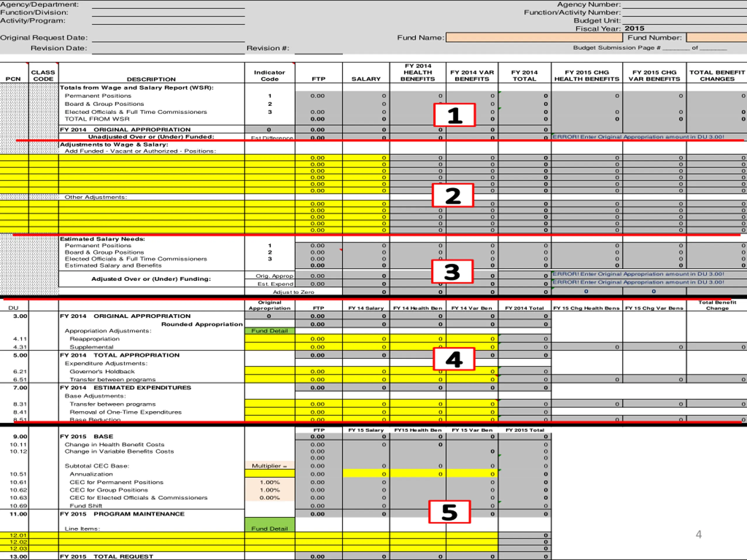747x560 pixels.
Task: Select the FY 2014 VAR BENEFITS header
Action: (x=472, y=76)
